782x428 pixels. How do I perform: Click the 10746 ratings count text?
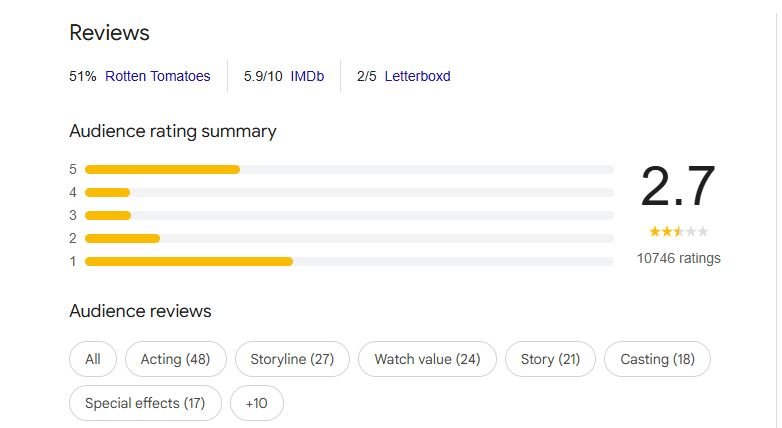679,258
